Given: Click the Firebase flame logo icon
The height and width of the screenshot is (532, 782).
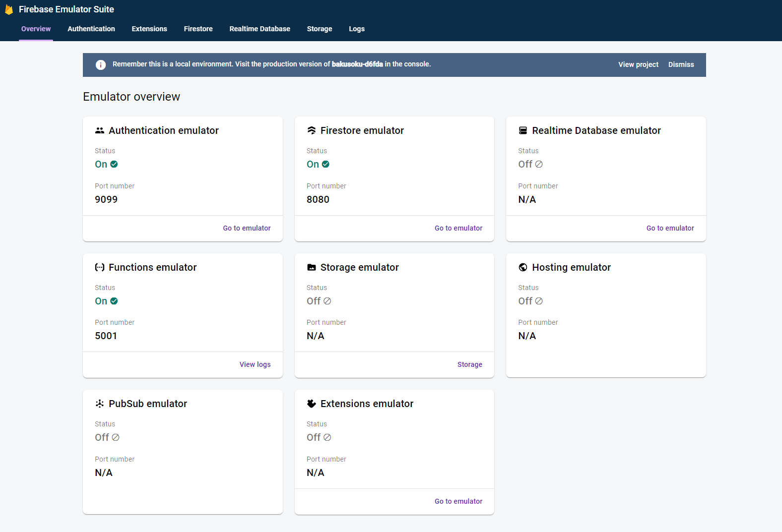Looking at the screenshot, I should [8, 9].
